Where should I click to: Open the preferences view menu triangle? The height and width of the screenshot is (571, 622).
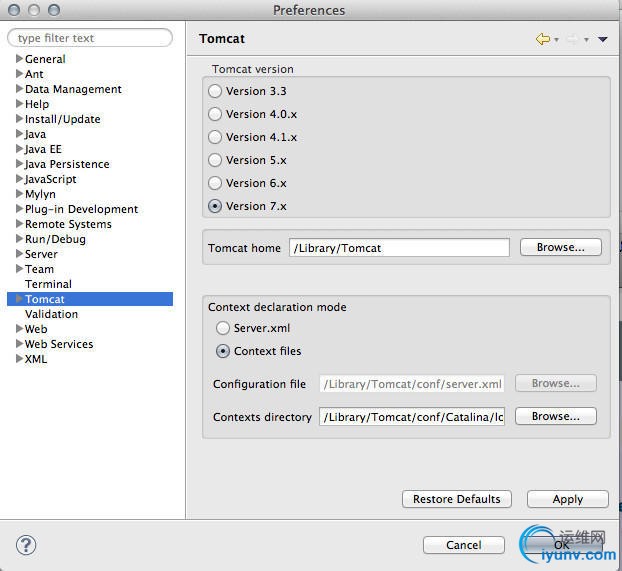tap(603, 39)
